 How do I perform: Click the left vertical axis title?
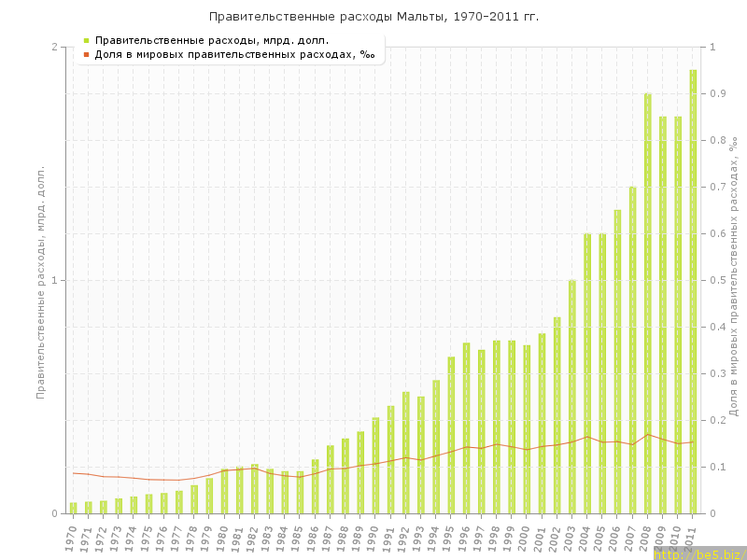[x=40, y=280]
